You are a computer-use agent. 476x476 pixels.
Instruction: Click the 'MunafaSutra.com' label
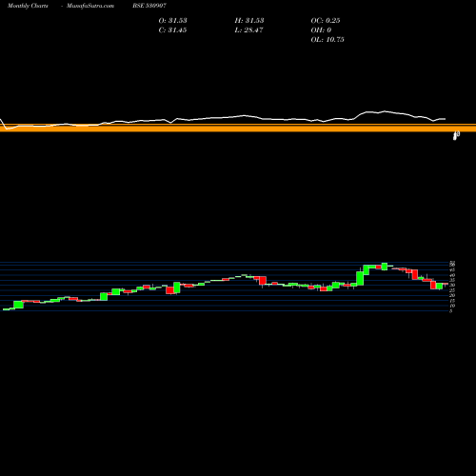[x=90, y=6]
